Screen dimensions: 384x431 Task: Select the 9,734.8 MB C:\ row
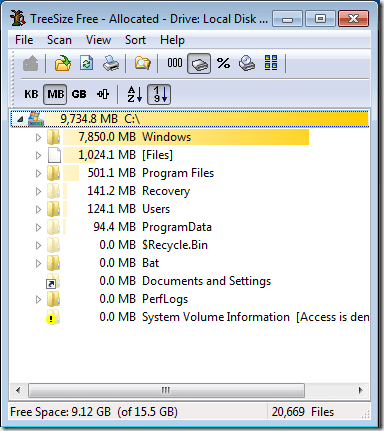click(x=190, y=119)
